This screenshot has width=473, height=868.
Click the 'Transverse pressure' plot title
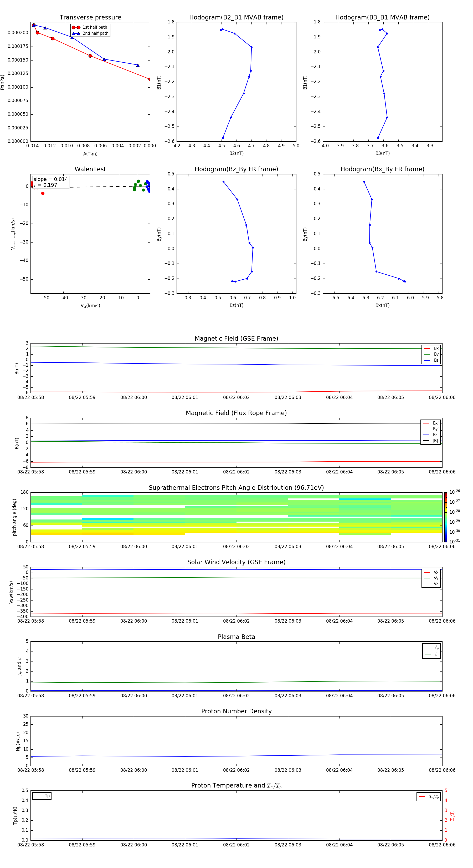90,18
